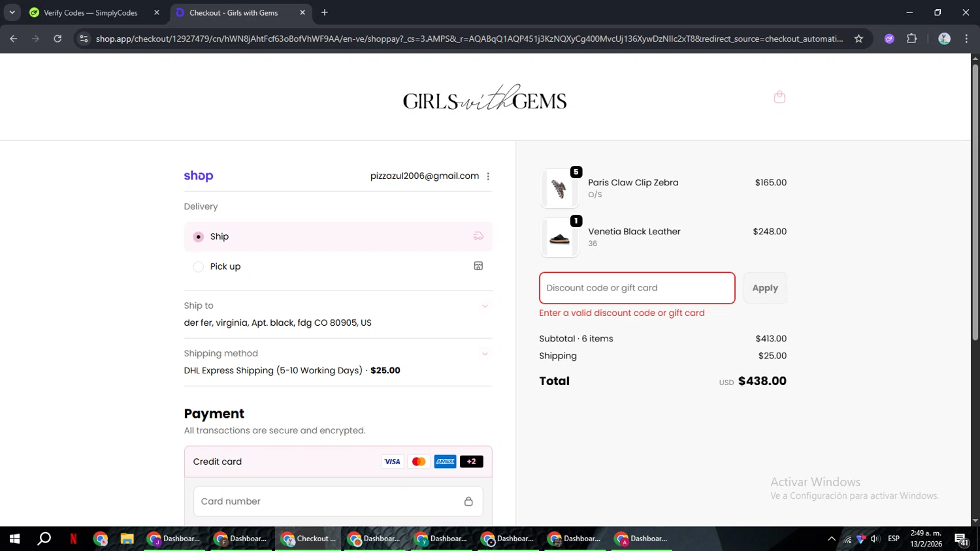This screenshot has width=980, height=551.
Task: Click the Venetia Black Leather thumbnail
Action: point(559,238)
